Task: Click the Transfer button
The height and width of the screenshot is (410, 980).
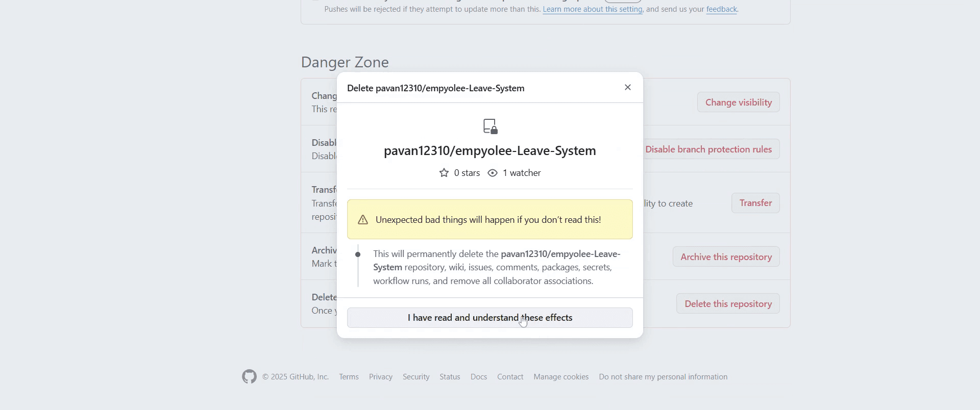Action: [x=755, y=203]
